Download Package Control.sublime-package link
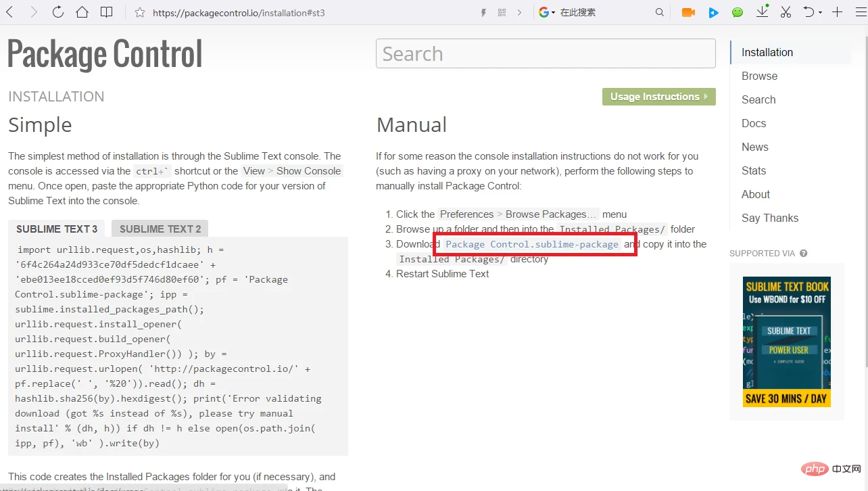Screen dimensions: 868x491 point(532,244)
